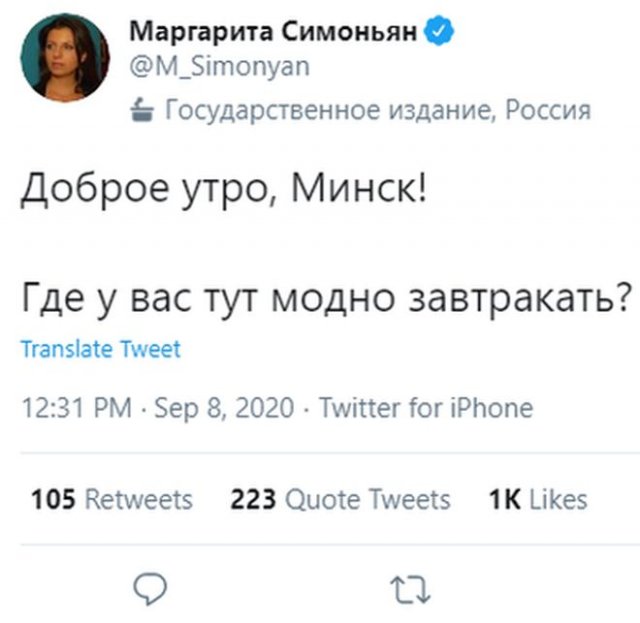
Task: Click the state media podium icon
Action: click(x=142, y=109)
